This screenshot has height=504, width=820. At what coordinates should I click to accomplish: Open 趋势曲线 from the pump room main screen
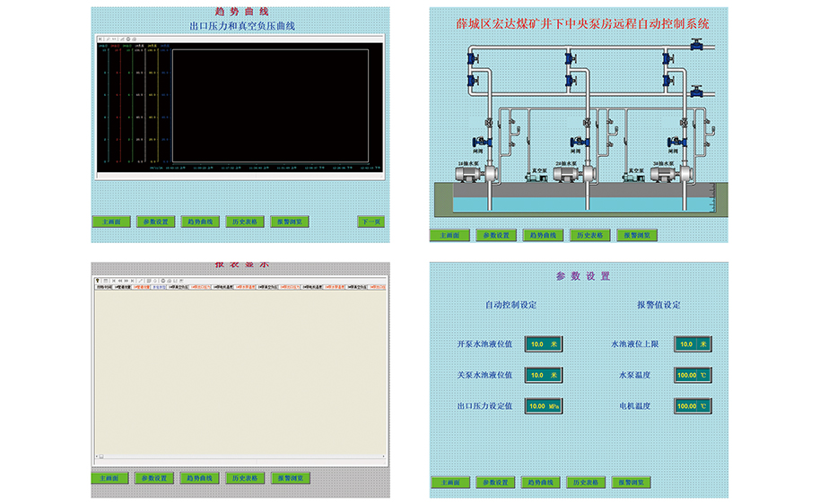[x=544, y=235]
